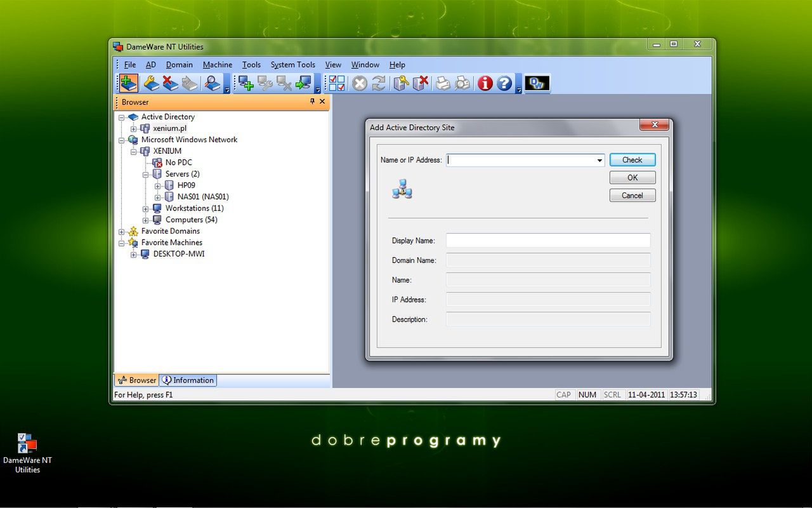Image resolution: width=812 pixels, height=508 pixels.
Task: Open the System Tools menu
Action: [x=293, y=65]
